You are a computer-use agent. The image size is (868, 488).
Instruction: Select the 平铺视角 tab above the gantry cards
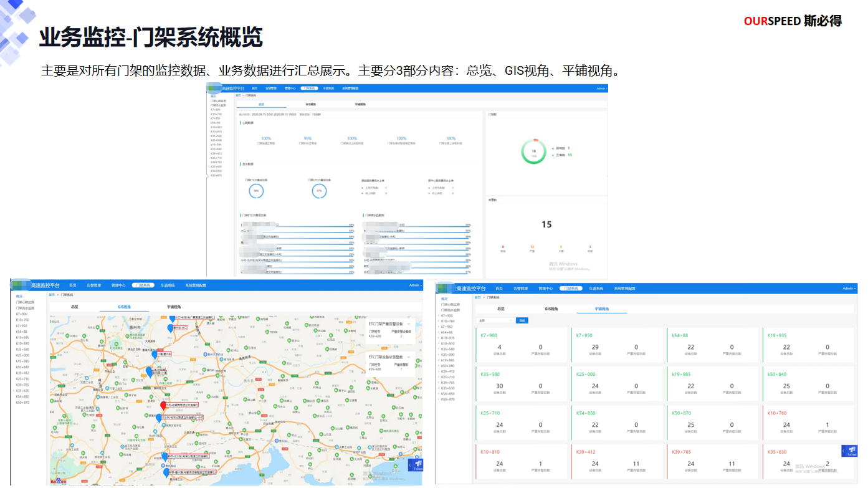coord(601,309)
